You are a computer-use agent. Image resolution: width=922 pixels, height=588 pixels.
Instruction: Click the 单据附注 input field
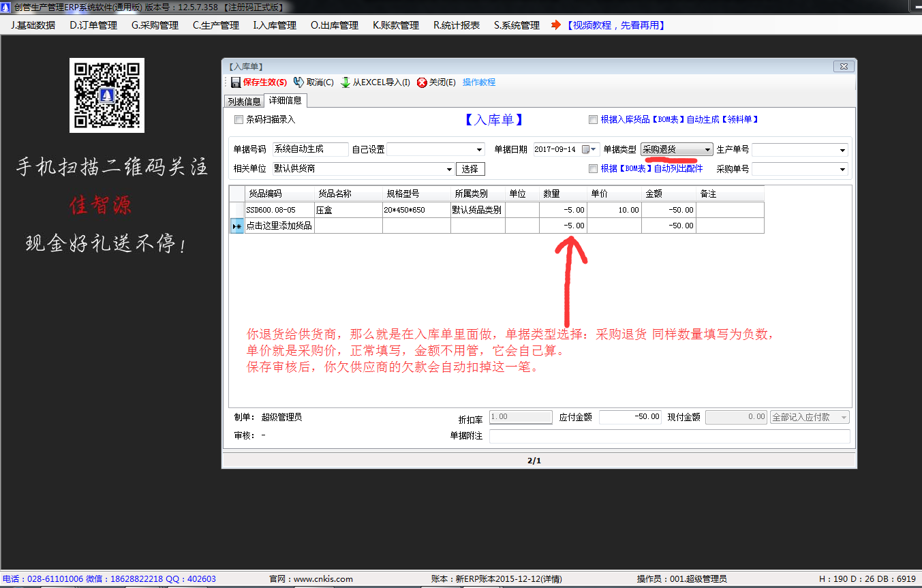coord(669,436)
